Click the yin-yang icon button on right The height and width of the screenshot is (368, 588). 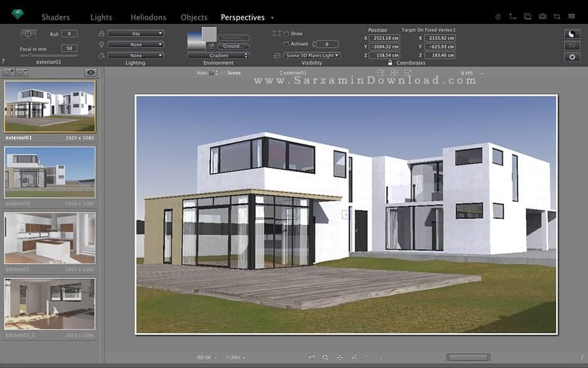pyautogui.click(x=572, y=34)
